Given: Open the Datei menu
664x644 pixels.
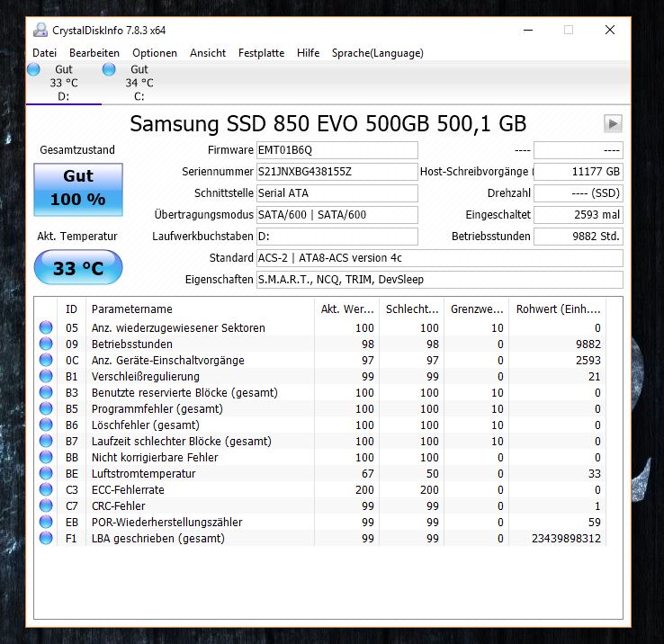Looking at the screenshot, I should click(x=44, y=53).
